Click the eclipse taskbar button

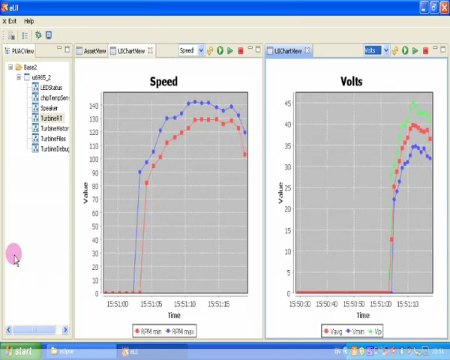(x=80, y=351)
